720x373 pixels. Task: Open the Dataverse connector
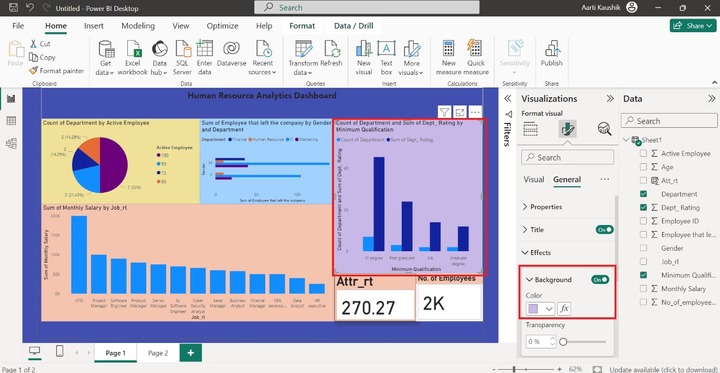(x=231, y=54)
